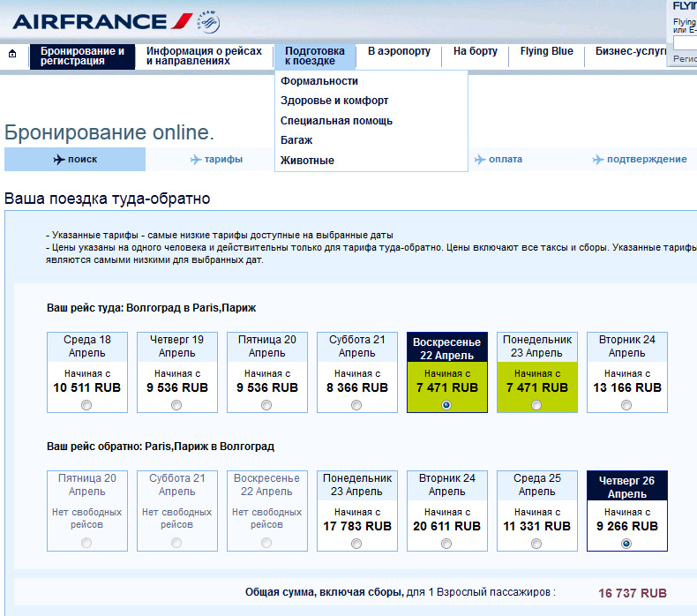The height and width of the screenshot is (616, 697).
Task: Open Flying Blue menu
Action: click(547, 51)
